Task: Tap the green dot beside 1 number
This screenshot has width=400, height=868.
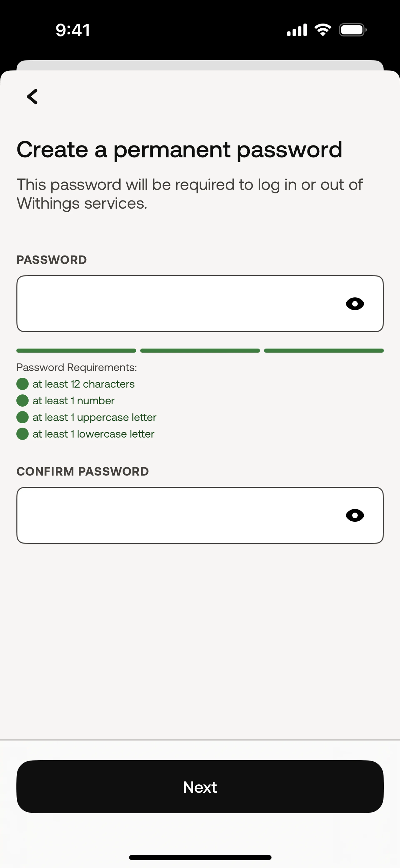Action: pos(22,401)
